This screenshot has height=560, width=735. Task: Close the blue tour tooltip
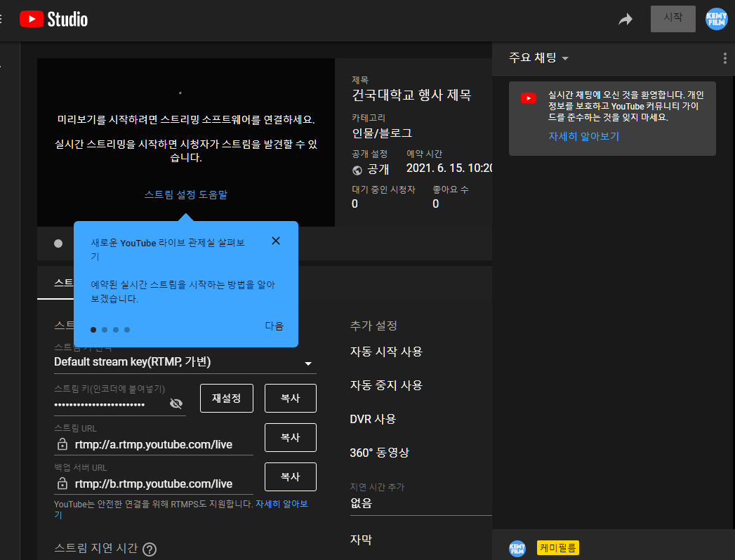pos(276,241)
